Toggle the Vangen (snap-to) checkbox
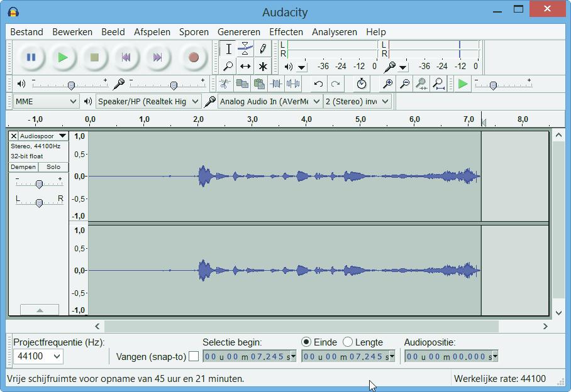The image size is (571, 392). pos(194,356)
